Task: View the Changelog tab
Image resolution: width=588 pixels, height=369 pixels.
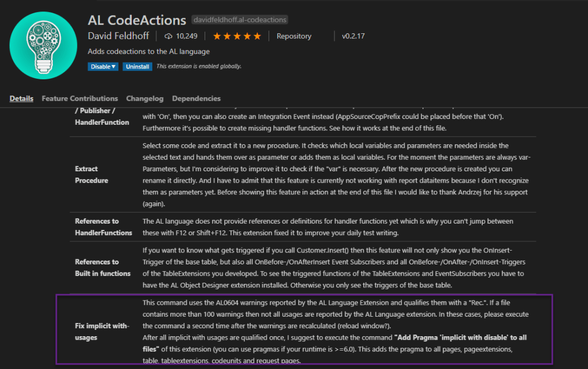Action: (x=145, y=98)
